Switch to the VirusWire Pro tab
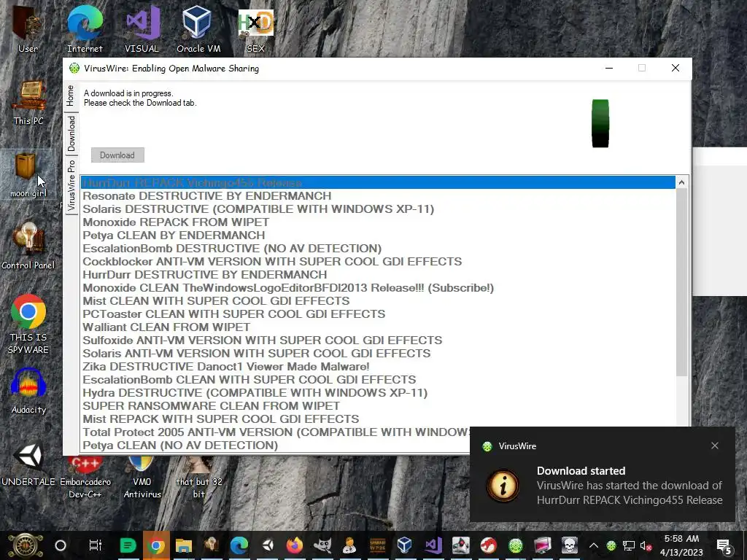 (71, 186)
